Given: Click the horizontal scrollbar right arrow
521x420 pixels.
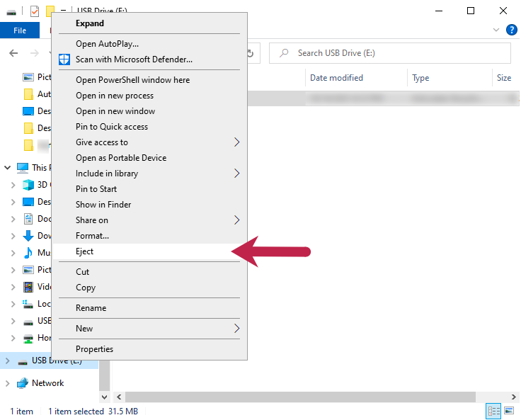Looking at the screenshot, I should point(514,397).
